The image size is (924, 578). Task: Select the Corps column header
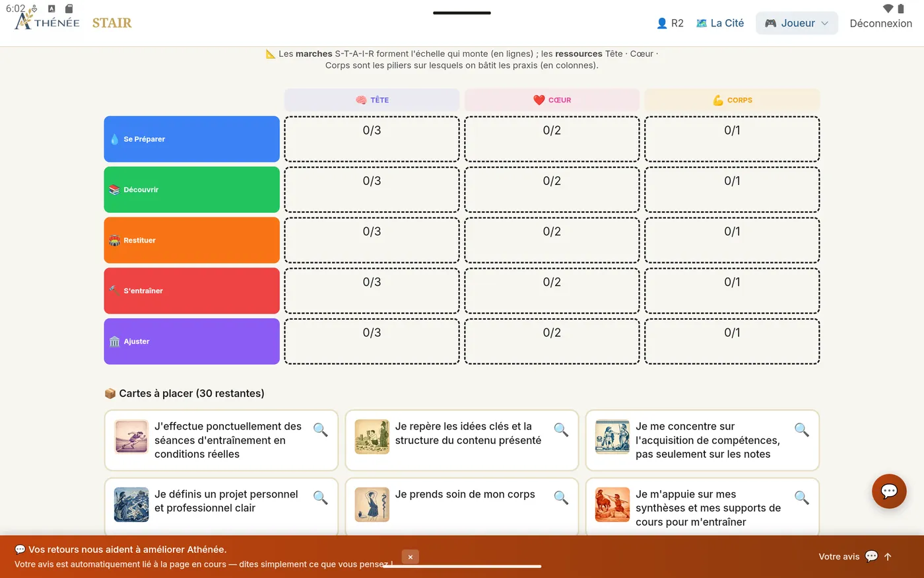click(x=732, y=100)
